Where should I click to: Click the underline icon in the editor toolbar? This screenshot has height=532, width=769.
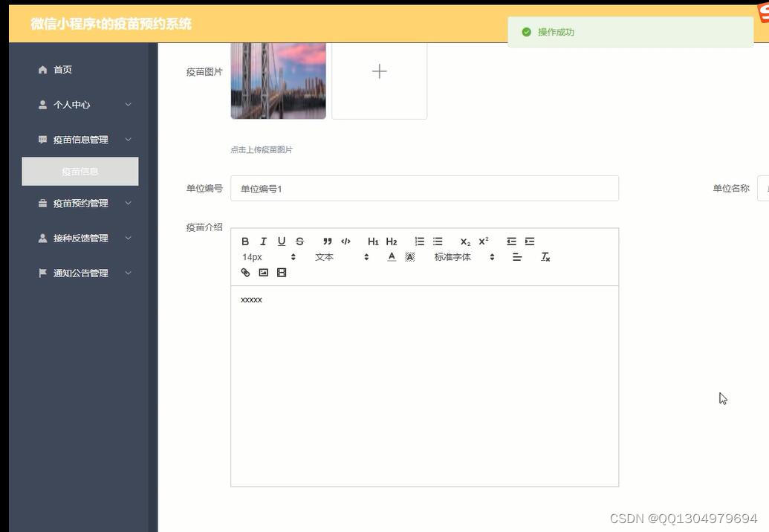tap(282, 241)
